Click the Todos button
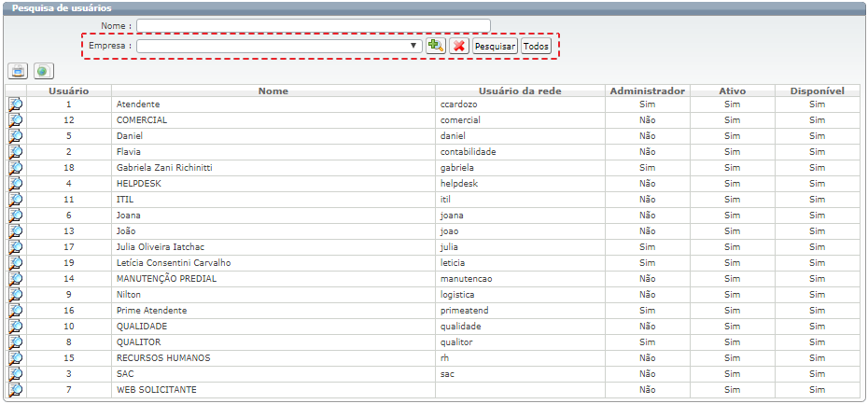 536,46
